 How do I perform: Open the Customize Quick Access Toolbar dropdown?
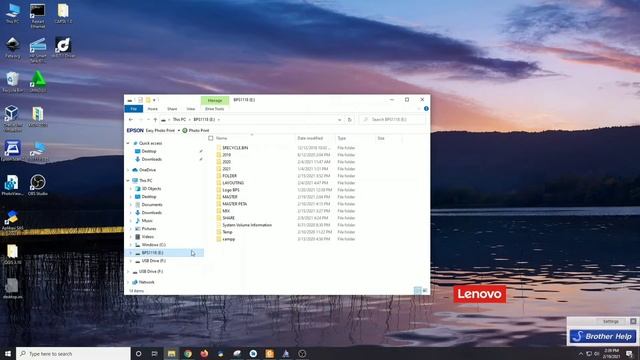pyautogui.click(x=154, y=100)
